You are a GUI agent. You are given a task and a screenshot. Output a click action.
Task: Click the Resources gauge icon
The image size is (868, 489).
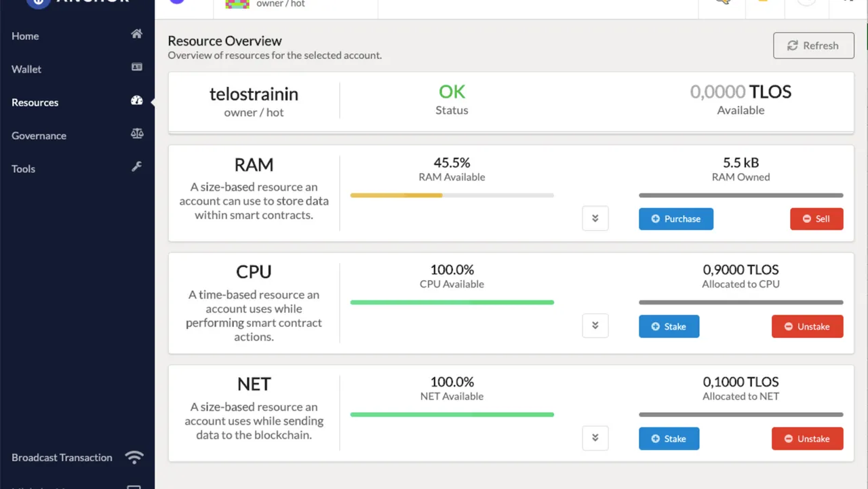pyautogui.click(x=137, y=100)
